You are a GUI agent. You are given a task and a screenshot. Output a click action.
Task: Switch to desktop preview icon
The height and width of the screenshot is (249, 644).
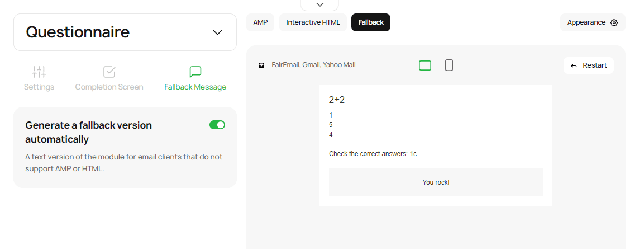point(425,65)
